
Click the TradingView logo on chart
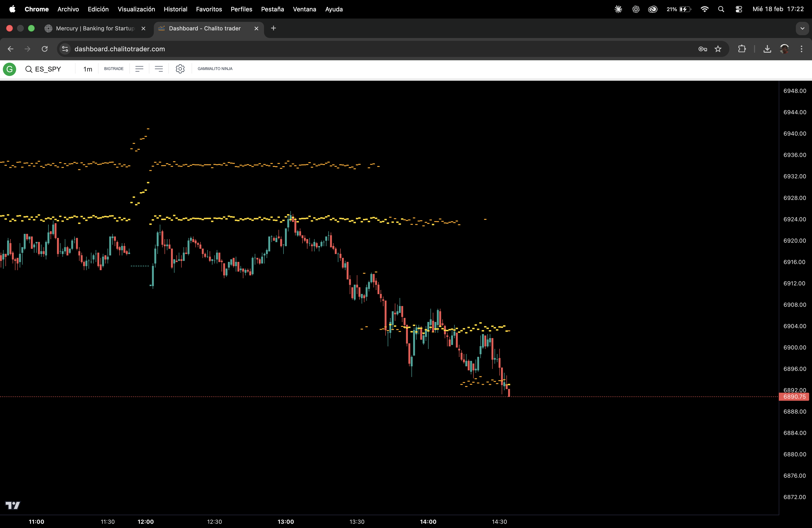(x=13, y=505)
